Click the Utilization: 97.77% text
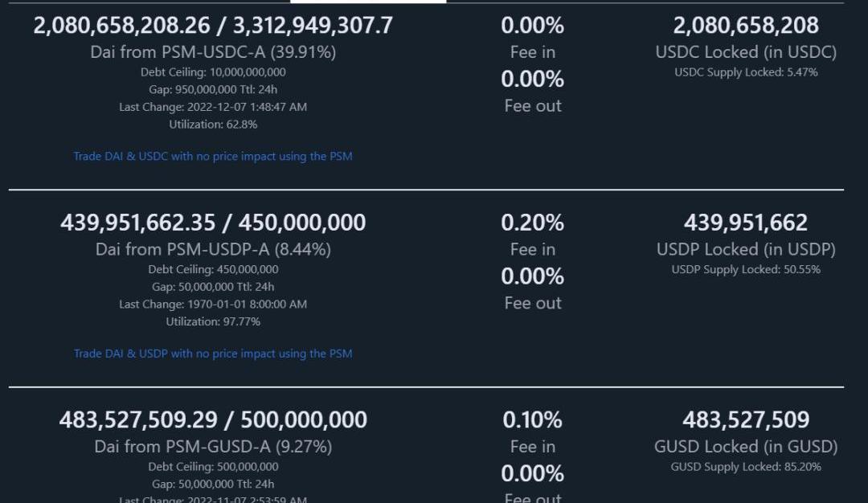 pos(213,321)
